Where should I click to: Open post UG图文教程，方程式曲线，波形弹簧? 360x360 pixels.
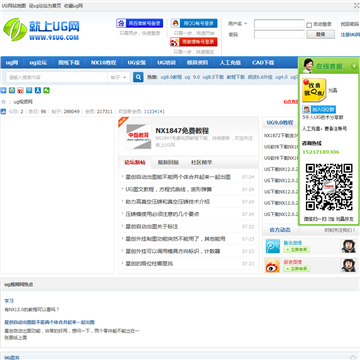[x=169, y=189]
